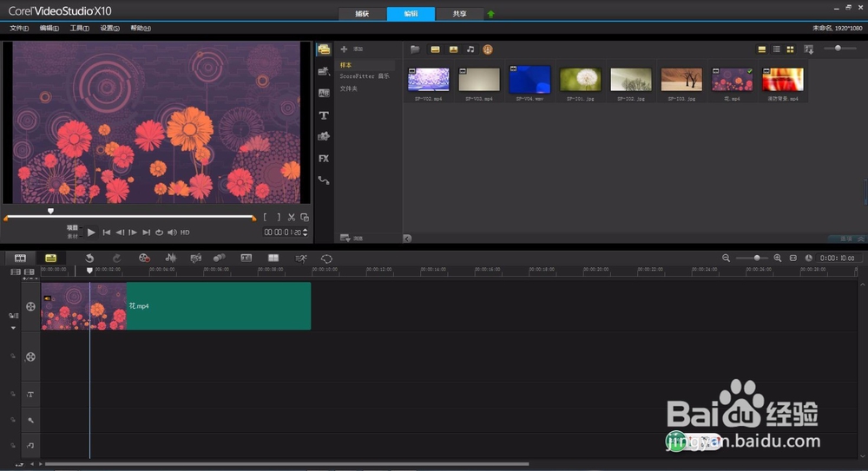This screenshot has width=868, height=471.
Task: Adjust the library thumbnail size slider
Action: coord(838,49)
